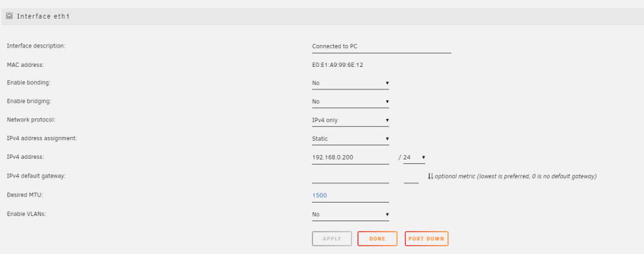Click the Interface eth1 header title
The width and height of the screenshot is (644, 254).
click(43, 17)
